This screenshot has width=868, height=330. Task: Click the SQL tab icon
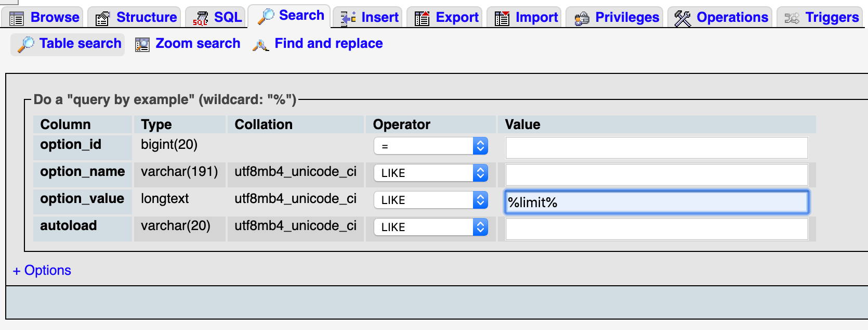(x=200, y=19)
